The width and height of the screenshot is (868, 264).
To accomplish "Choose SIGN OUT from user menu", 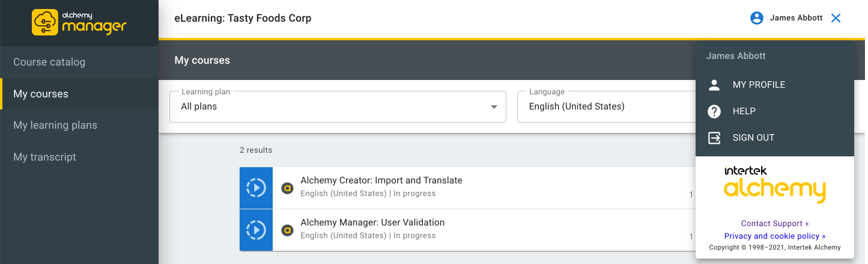I will (x=775, y=138).
